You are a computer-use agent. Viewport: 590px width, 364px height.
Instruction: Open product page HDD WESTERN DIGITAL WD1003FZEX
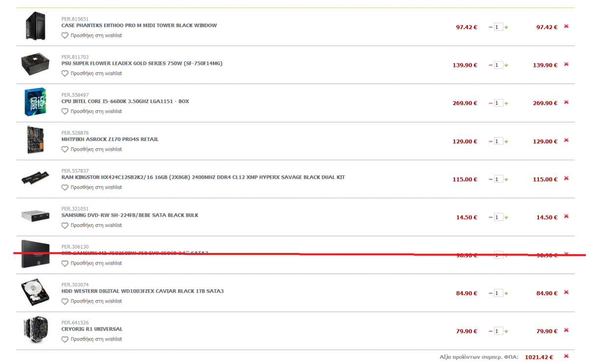click(143, 291)
